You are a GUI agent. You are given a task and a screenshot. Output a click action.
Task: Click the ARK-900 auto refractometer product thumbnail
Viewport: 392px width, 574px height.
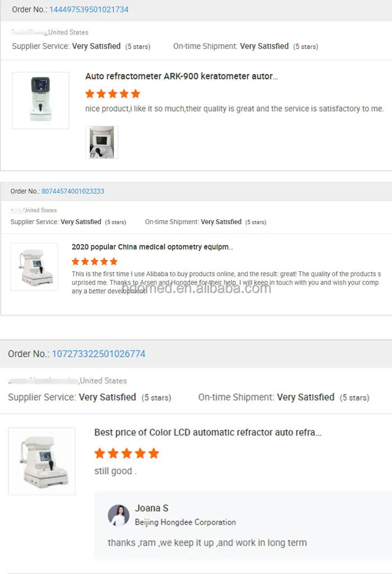point(40,100)
